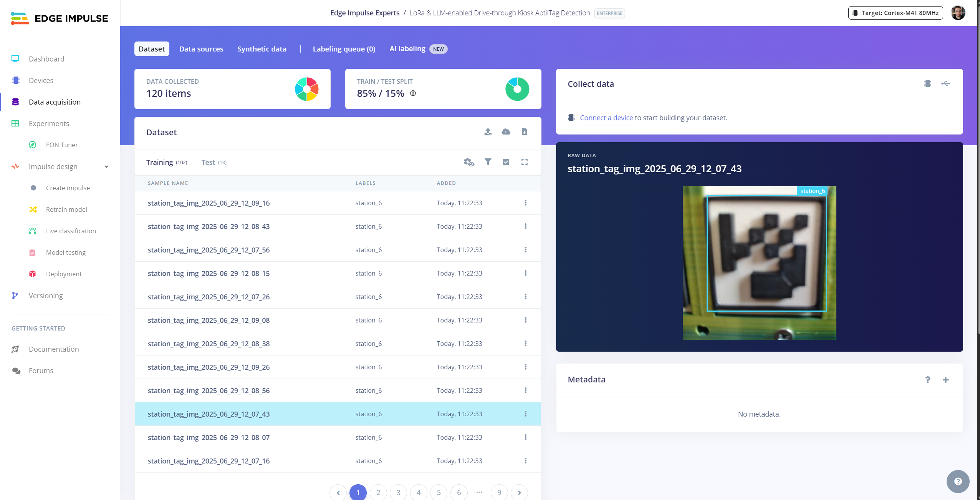Click the add metadata plus icon
This screenshot has height=500, width=980.
pos(945,380)
